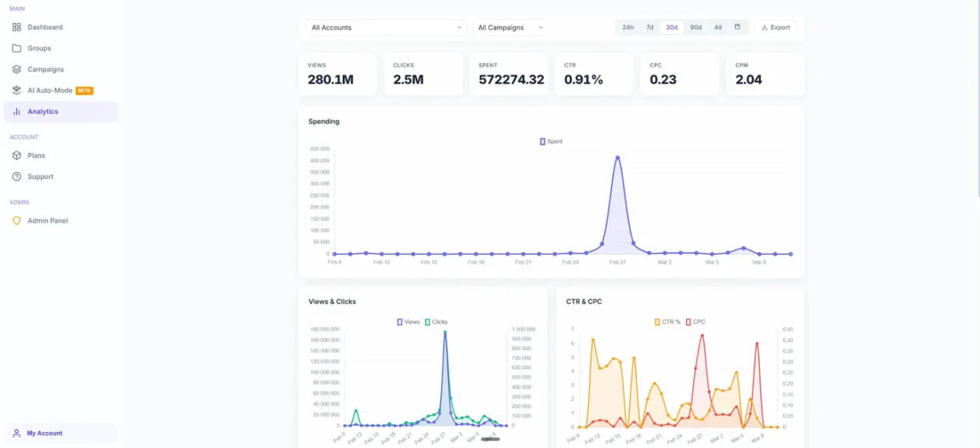The width and height of the screenshot is (980, 448).
Task: Click the Feb 9 label in Spending chart
Action: 335,263
